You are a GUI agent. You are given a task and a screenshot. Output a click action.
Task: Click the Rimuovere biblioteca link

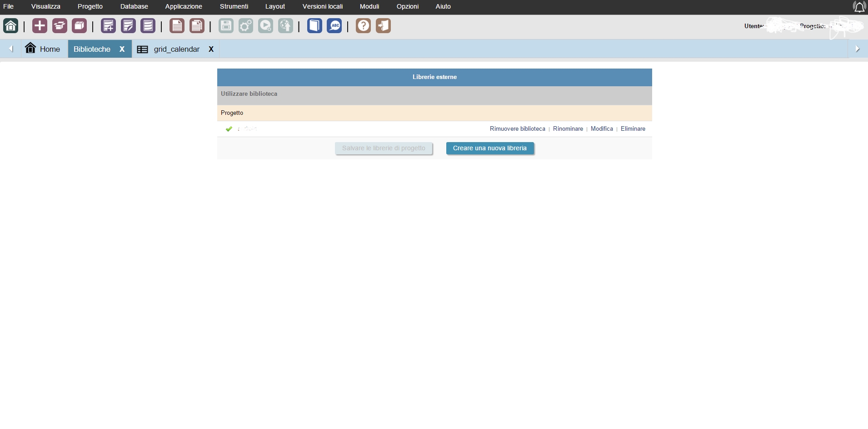(517, 129)
